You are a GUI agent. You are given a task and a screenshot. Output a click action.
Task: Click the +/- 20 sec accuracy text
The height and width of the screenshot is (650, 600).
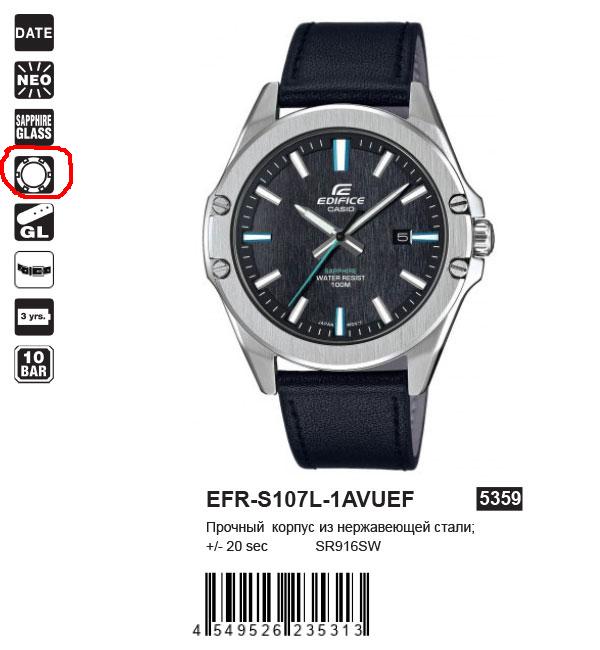pyautogui.click(x=237, y=546)
